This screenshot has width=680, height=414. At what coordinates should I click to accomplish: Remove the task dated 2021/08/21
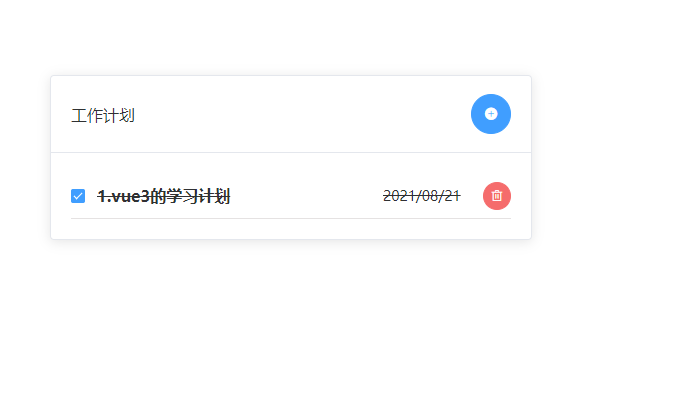coord(497,196)
